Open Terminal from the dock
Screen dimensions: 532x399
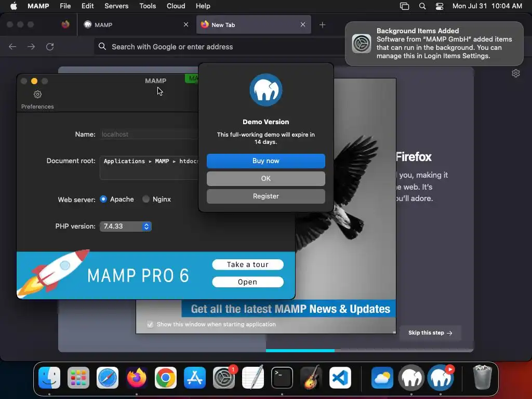[282, 378]
